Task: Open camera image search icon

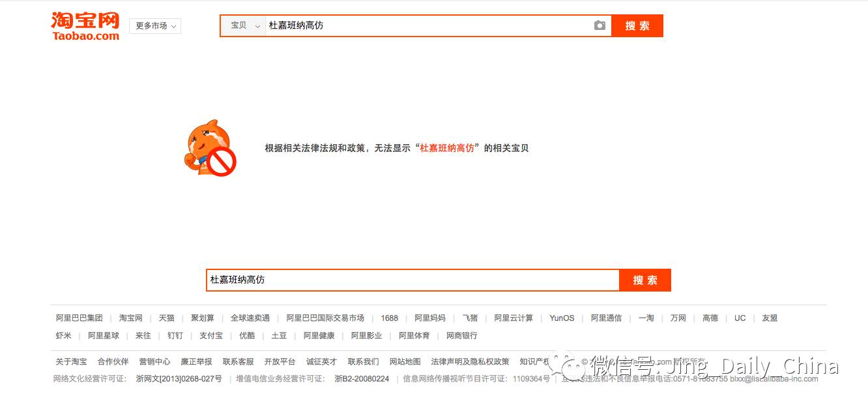Action: point(600,25)
